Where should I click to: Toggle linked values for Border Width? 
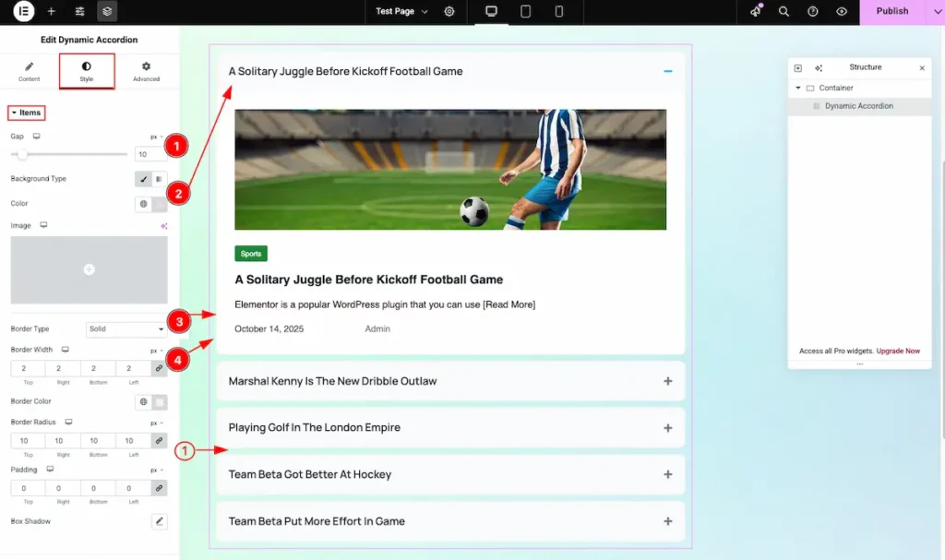click(x=159, y=368)
